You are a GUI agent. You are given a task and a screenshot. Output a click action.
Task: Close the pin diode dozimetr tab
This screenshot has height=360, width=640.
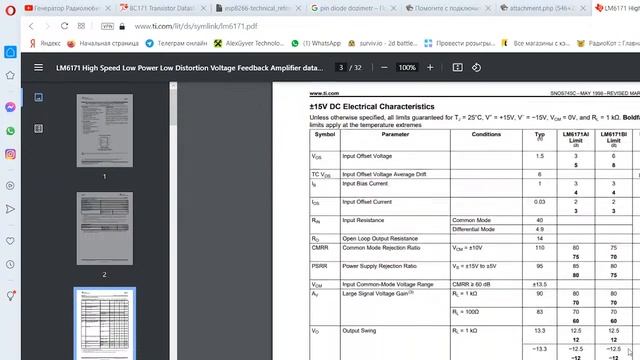tap(393, 8)
